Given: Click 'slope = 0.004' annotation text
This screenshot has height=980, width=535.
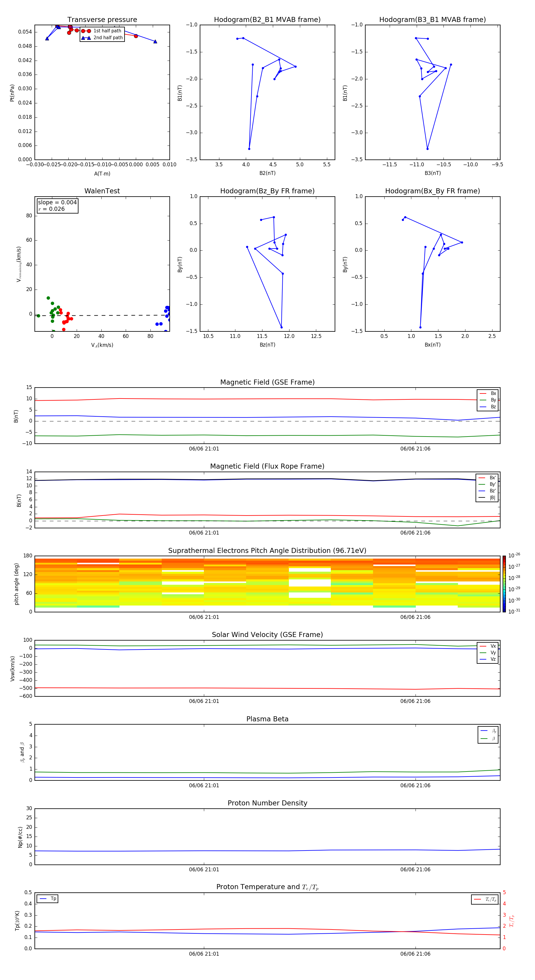Looking at the screenshot, I should click(57, 203).
